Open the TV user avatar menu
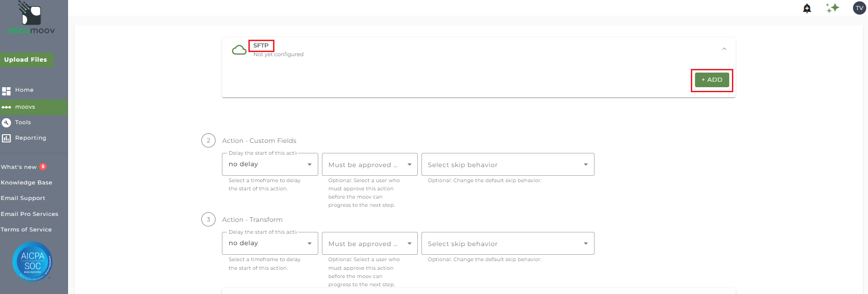Screen dimensions: 868x294 point(859,8)
